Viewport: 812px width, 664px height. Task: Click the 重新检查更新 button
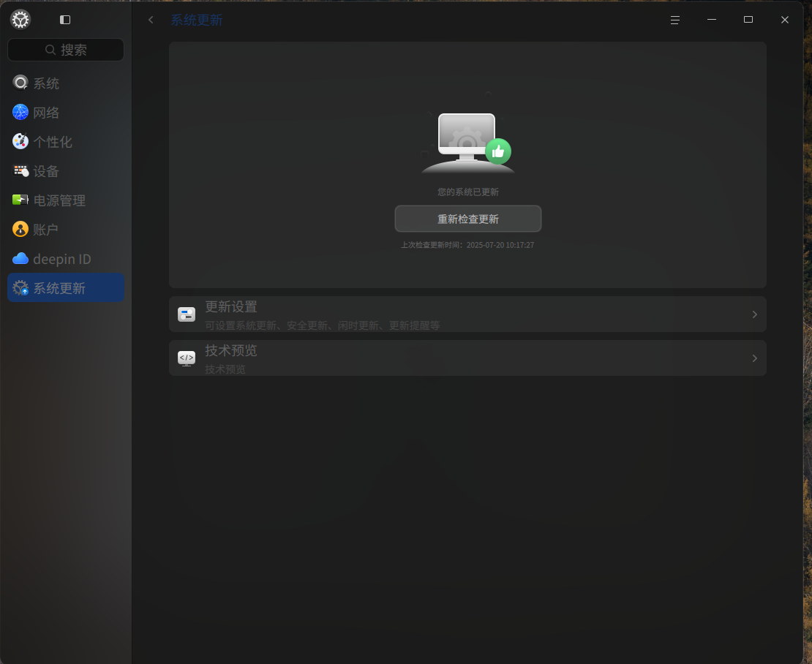click(x=468, y=219)
